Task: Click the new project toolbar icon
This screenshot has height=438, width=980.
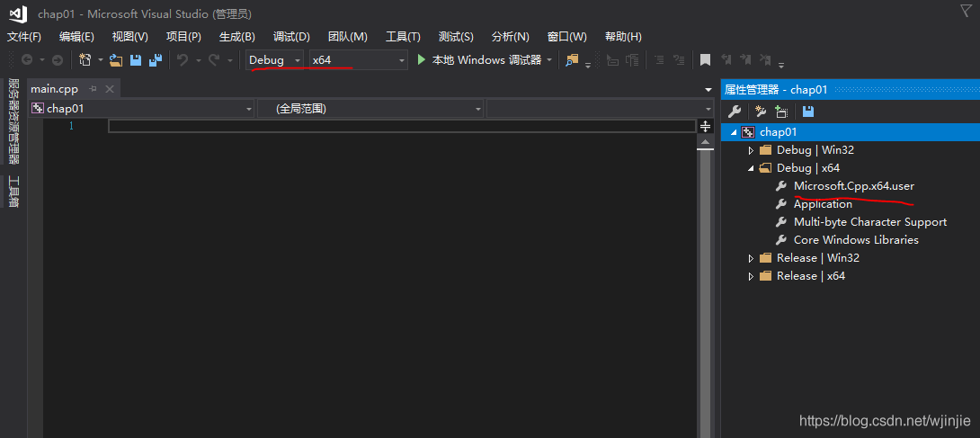Action: coord(85,60)
